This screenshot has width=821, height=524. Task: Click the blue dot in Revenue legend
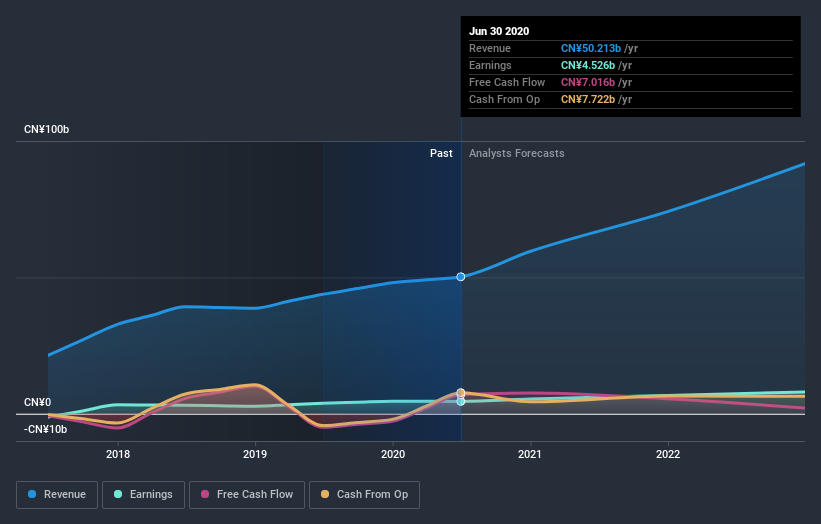(x=32, y=494)
